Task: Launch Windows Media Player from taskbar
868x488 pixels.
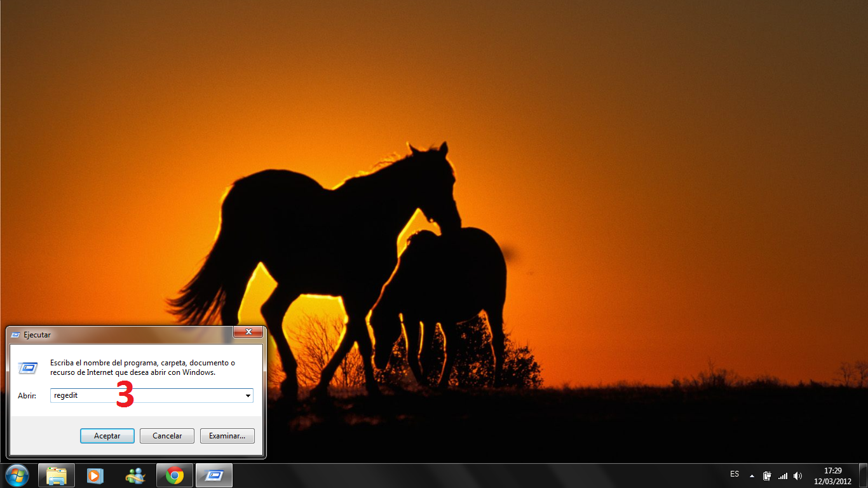Action: coord(95,475)
